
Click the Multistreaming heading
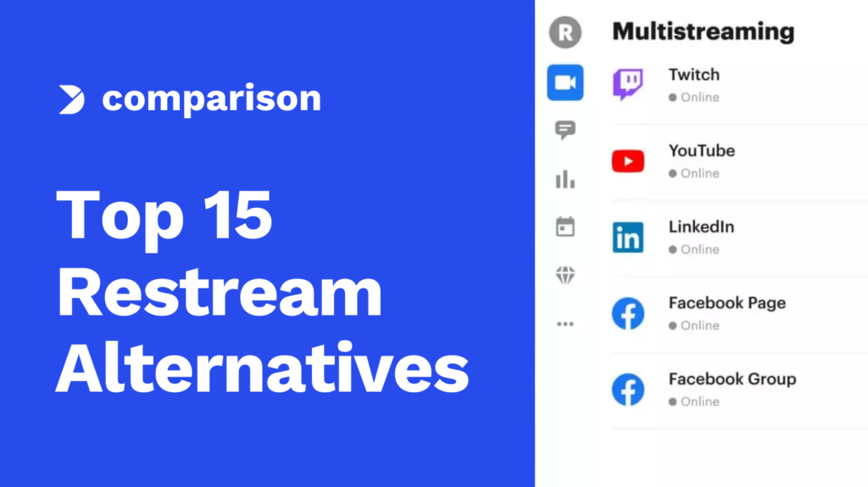pos(703,31)
